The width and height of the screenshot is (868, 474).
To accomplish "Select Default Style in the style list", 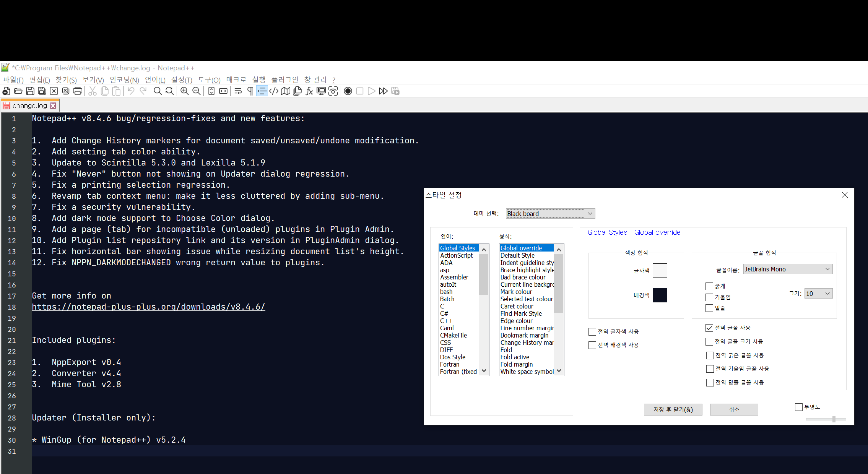I will [x=517, y=255].
